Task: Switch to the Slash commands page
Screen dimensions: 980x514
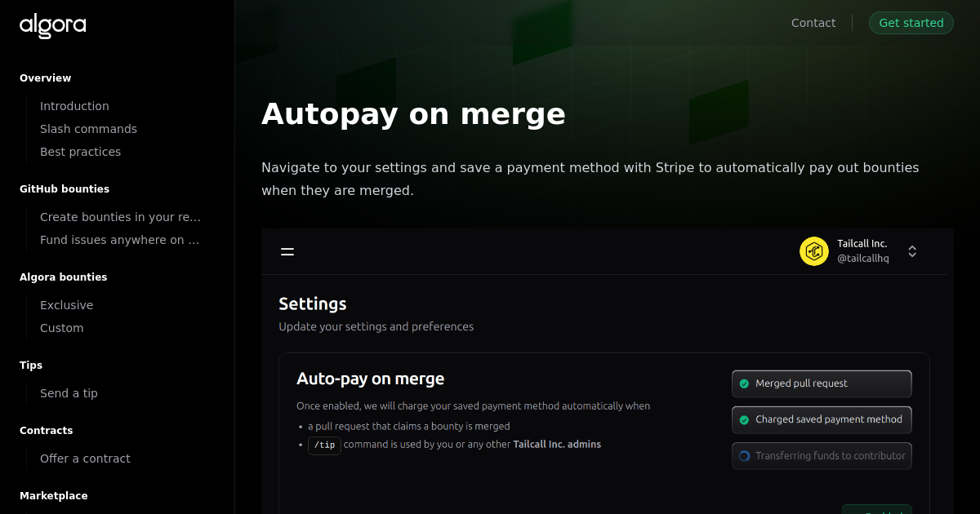Action: (x=88, y=128)
